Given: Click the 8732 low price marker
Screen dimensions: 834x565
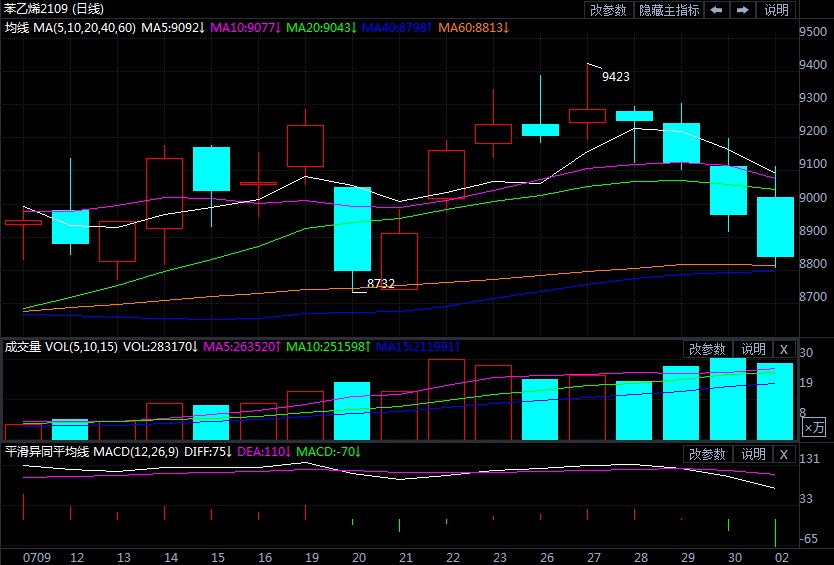Looking at the screenshot, I should tap(381, 284).
